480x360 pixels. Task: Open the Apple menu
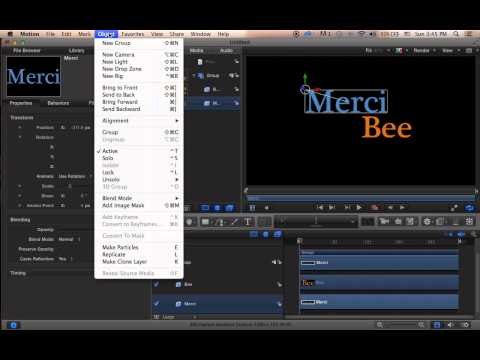pos(10,34)
